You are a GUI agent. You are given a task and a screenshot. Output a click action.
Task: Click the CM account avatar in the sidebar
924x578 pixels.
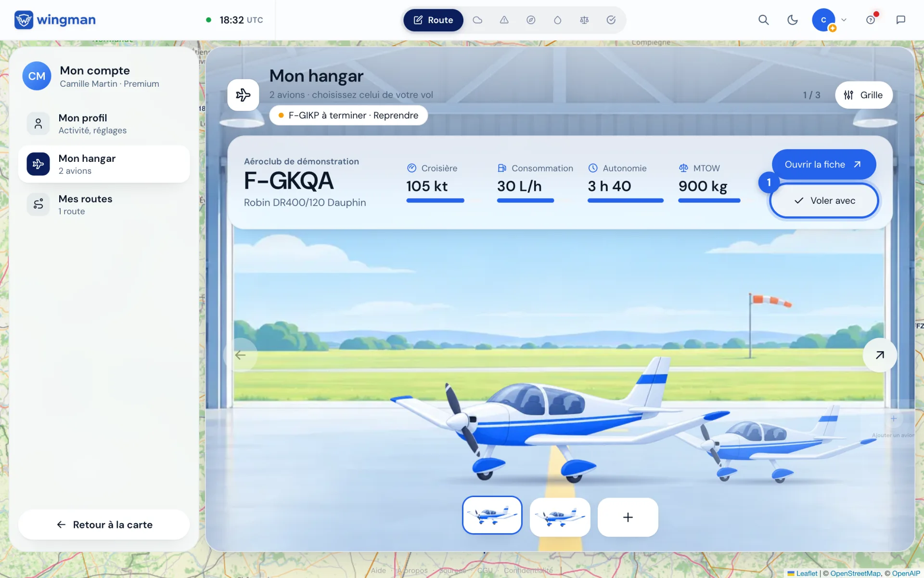click(37, 76)
